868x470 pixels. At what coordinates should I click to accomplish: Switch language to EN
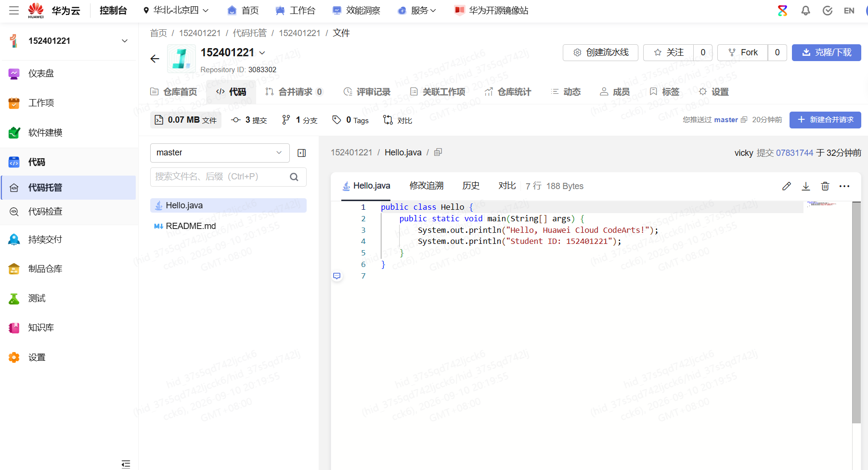tap(849, 11)
